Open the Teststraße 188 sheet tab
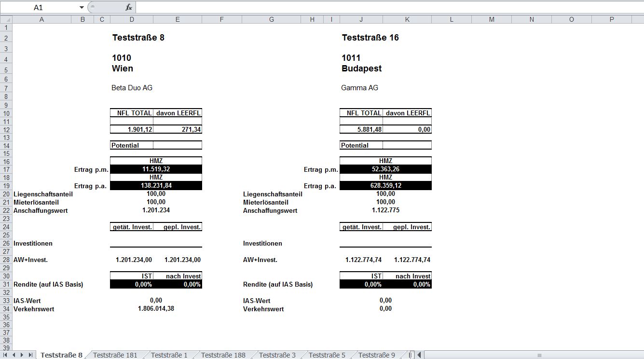 point(223,355)
